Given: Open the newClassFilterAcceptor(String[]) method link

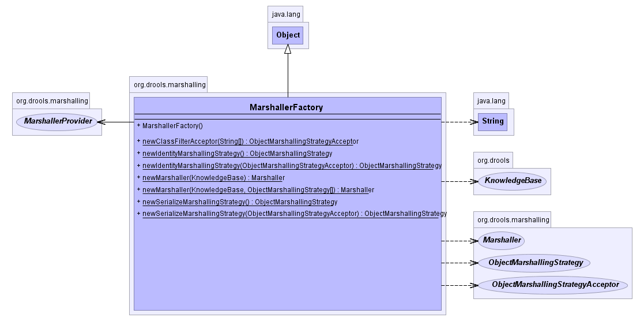Looking at the screenshot, I should 250,141.
